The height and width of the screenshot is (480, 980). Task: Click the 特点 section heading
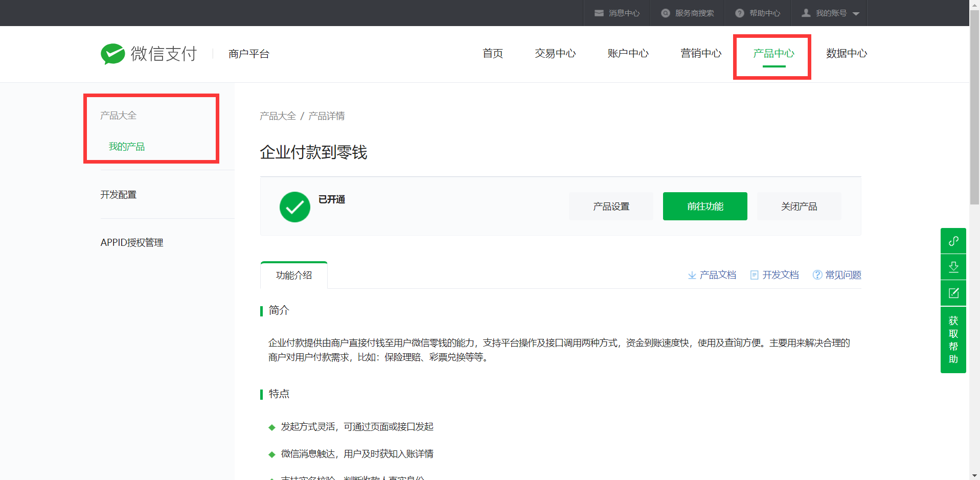pos(279,394)
